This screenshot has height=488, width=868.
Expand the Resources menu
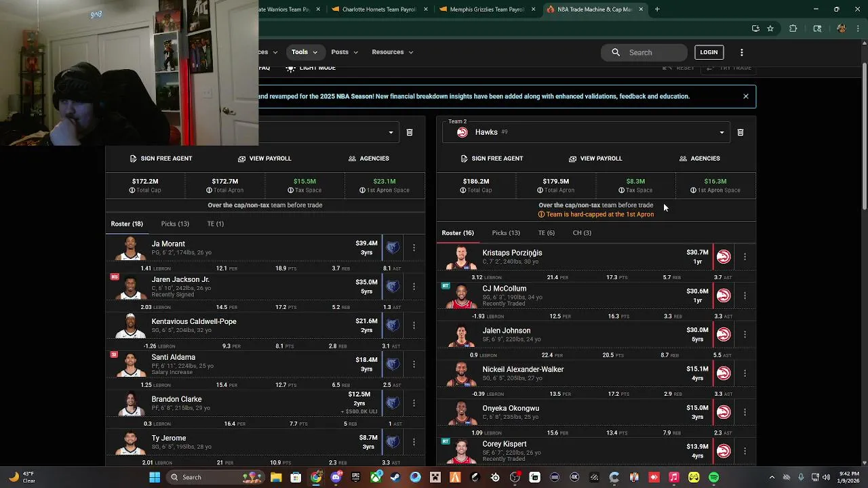coord(393,52)
